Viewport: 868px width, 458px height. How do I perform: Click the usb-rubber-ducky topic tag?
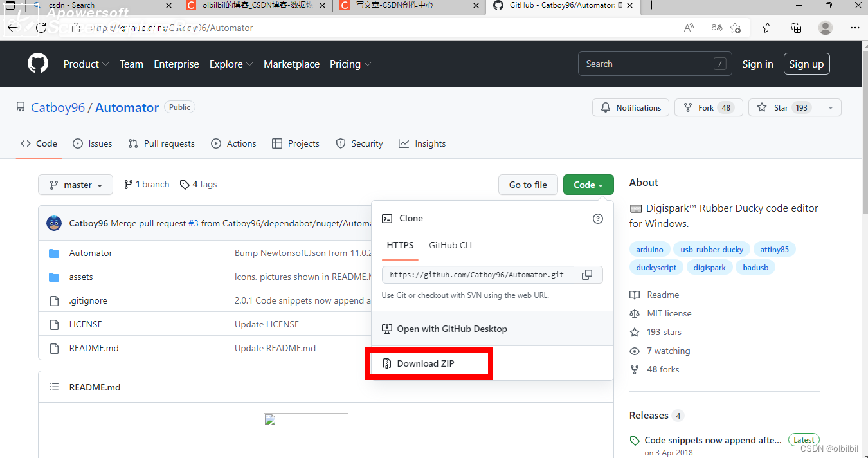click(712, 249)
